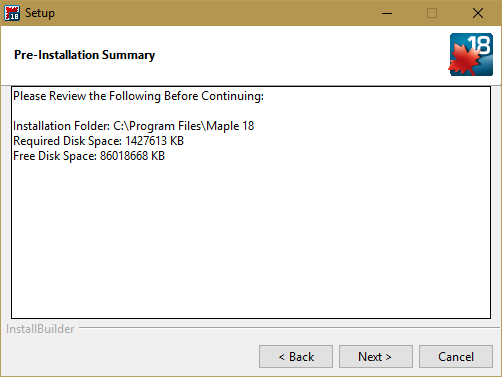Click the Maple 18 leaf logo in header
The height and width of the screenshot is (377, 502).
pos(471,54)
